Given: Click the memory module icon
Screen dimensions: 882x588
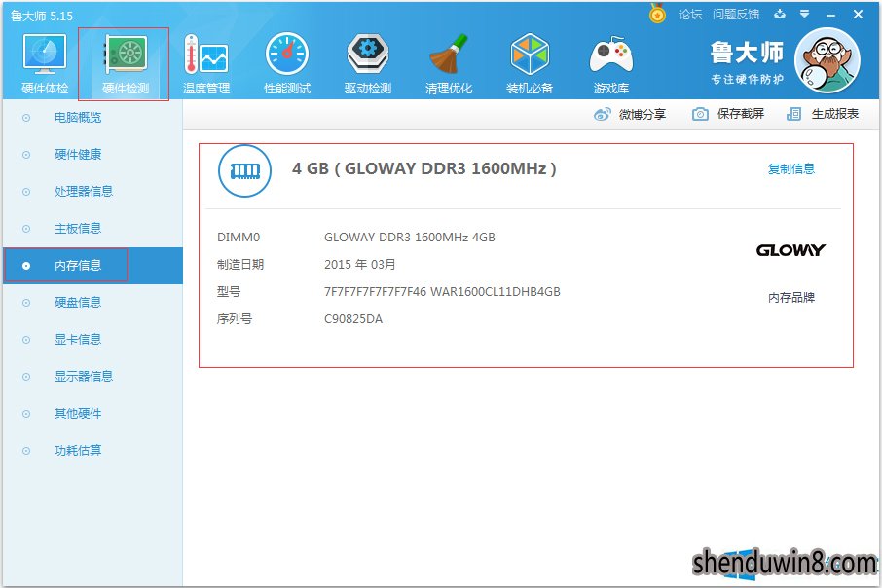Looking at the screenshot, I should [x=244, y=170].
